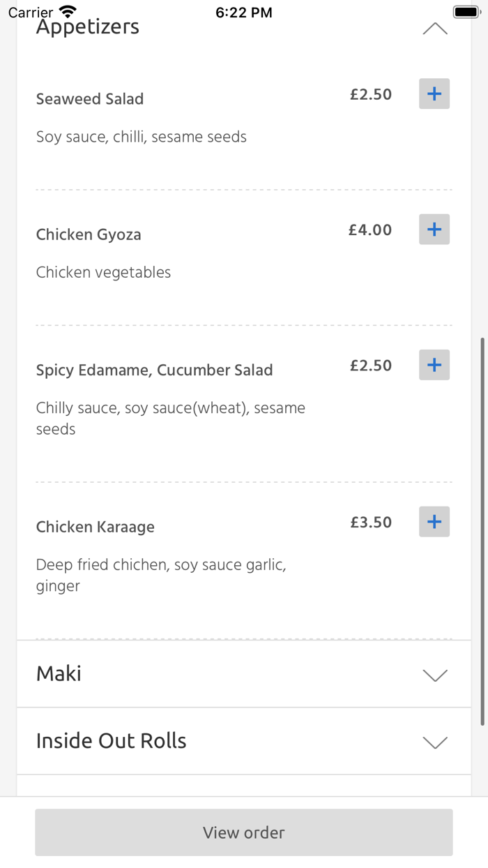Tap the plus icon next to £2.50 Seaweed Salad
488x868 pixels.
pyautogui.click(x=434, y=93)
